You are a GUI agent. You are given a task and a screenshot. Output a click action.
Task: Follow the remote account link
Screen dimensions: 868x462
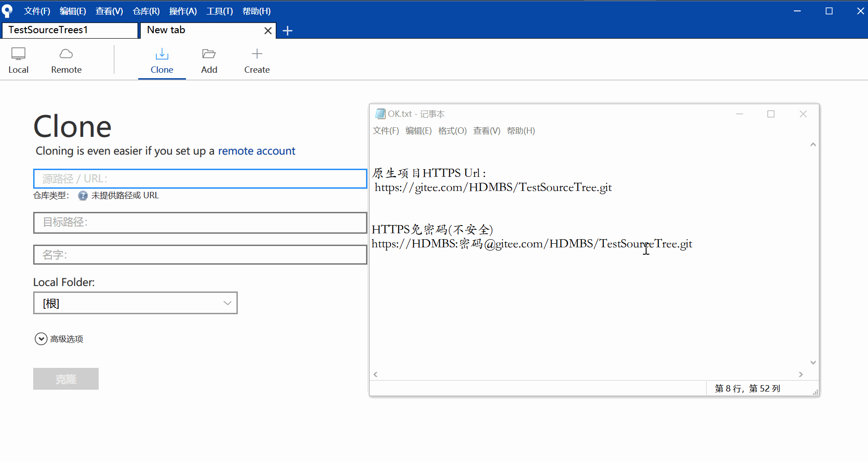[x=256, y=151]
